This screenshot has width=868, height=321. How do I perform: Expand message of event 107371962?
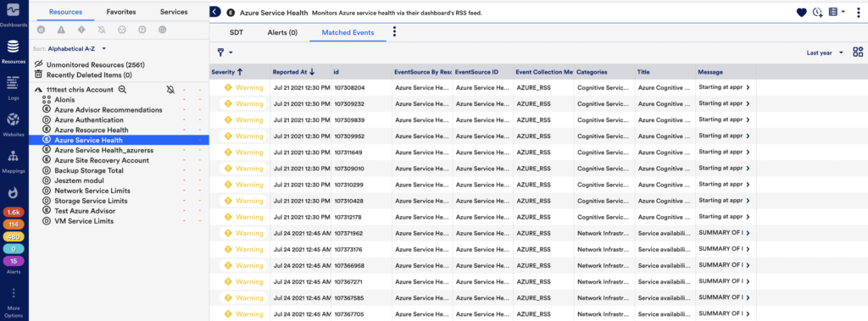click(x=748, y=233)
